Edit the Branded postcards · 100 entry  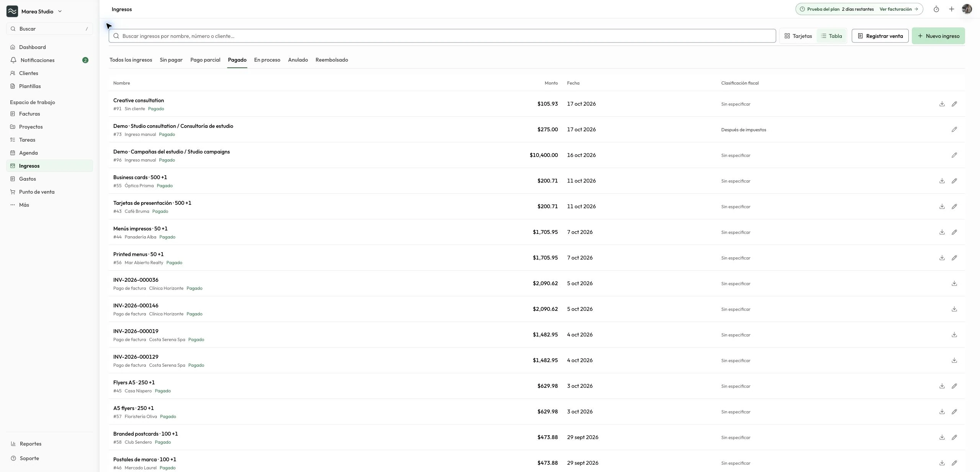tap(954, 438)
